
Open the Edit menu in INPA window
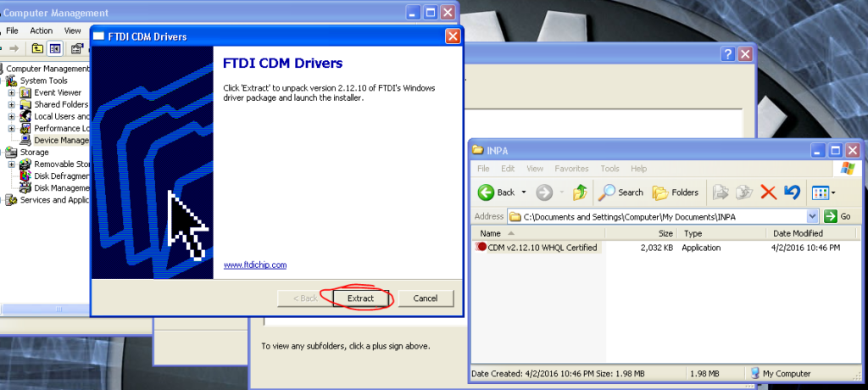[508, 169]
